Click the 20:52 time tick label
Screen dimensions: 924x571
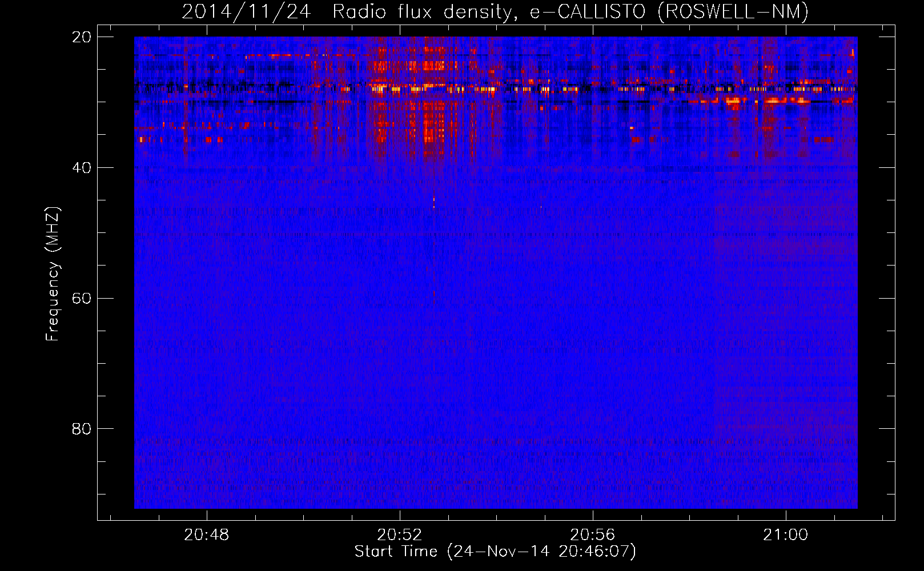[400, 535]
